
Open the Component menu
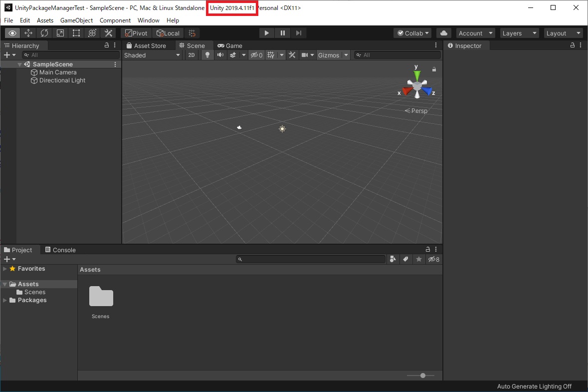(x=115, y=20)
